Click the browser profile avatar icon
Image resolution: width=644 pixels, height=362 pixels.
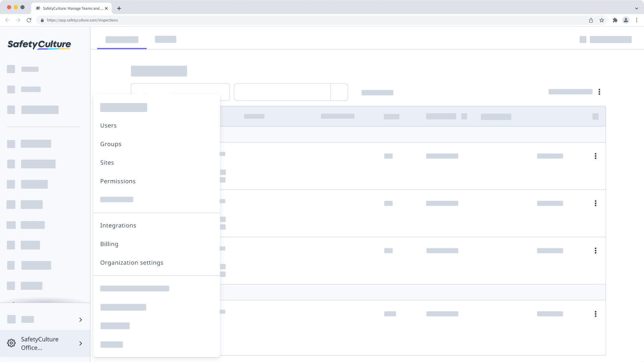626,20
